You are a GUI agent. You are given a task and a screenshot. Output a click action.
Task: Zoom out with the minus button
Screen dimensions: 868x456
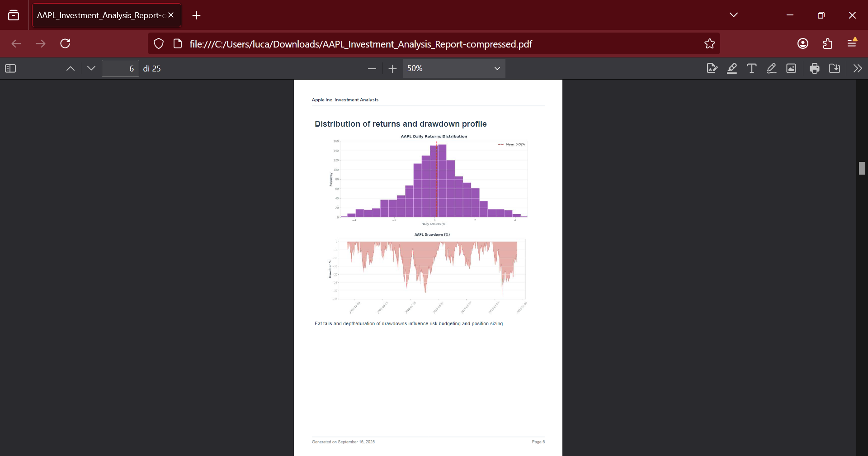[x=372, y=68]
